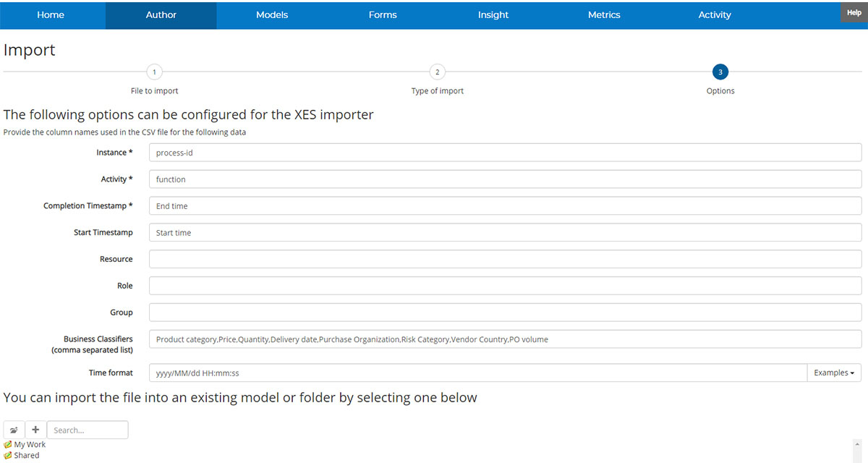Click the empty Resource input field

[505, 259]
